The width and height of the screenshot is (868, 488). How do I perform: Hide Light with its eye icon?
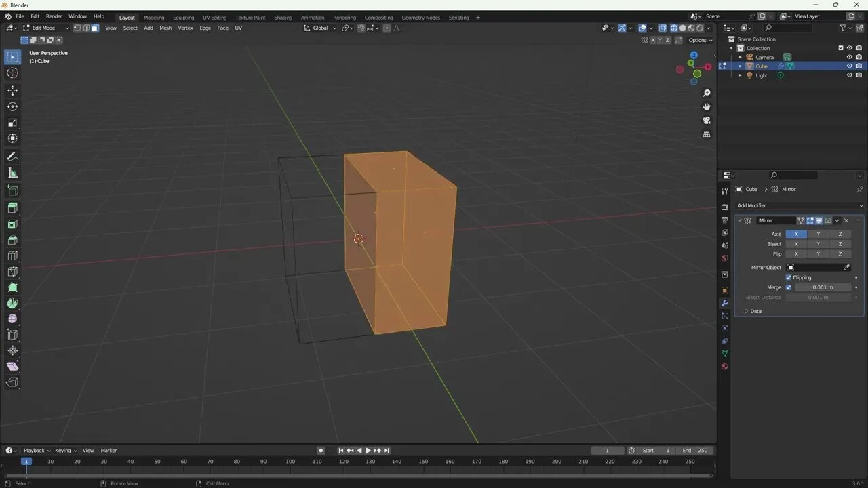tap(849, 75)
